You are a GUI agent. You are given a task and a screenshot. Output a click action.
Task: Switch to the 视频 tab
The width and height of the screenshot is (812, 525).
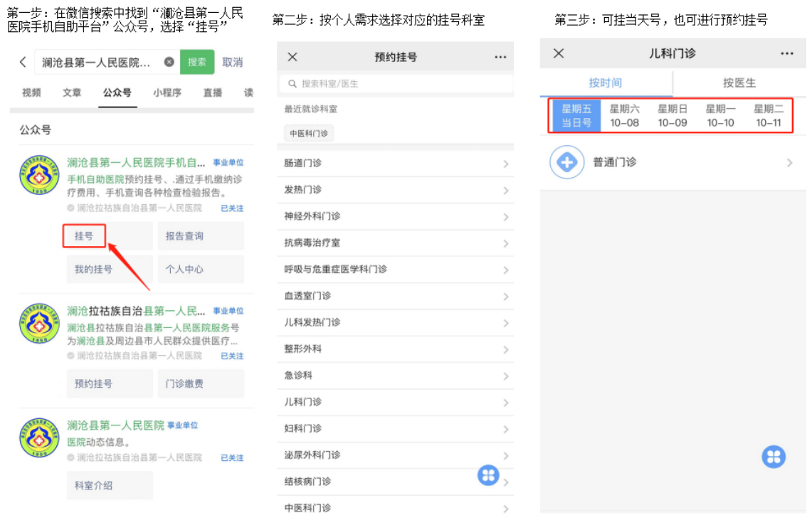(31, 92)
